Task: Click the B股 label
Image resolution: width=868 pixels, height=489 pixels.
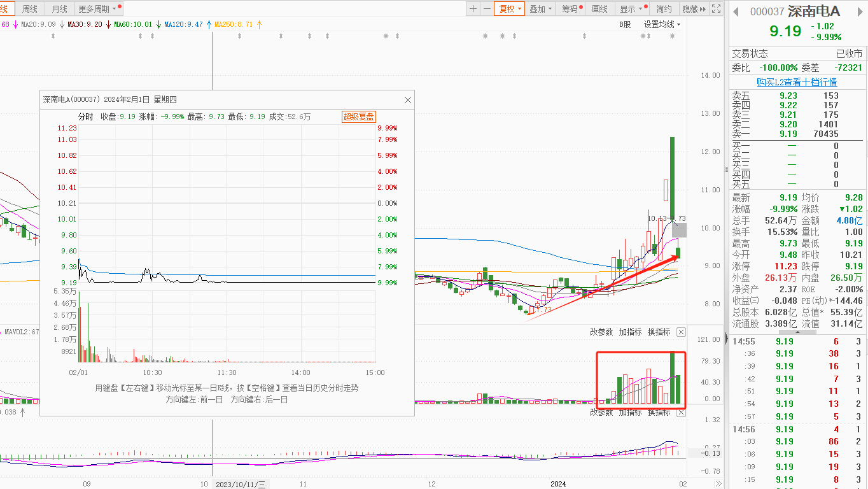Action: click(x=625, y=24)
